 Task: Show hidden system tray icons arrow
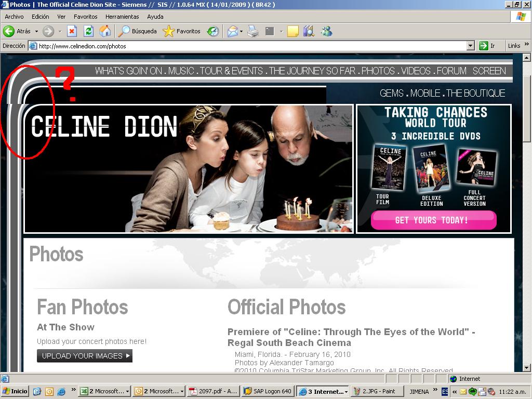[454, 392]
